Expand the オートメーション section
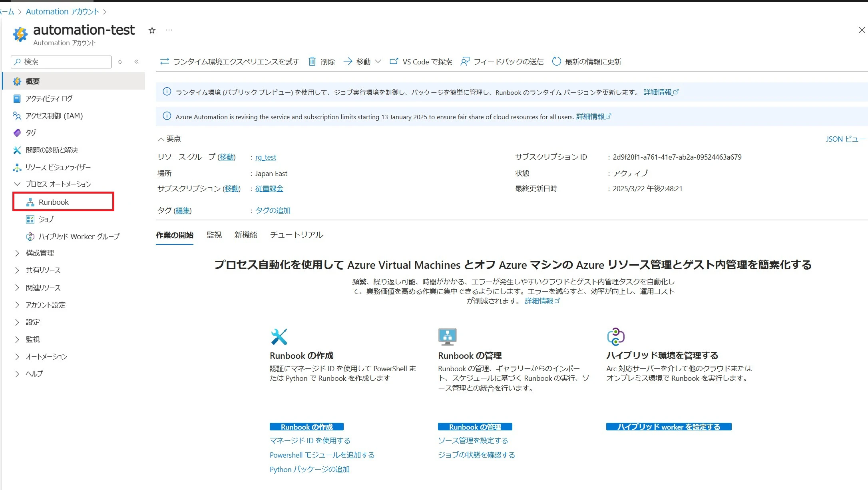This screenshot has width=868, height=490. pyautogui.click(x=17, y=356)
